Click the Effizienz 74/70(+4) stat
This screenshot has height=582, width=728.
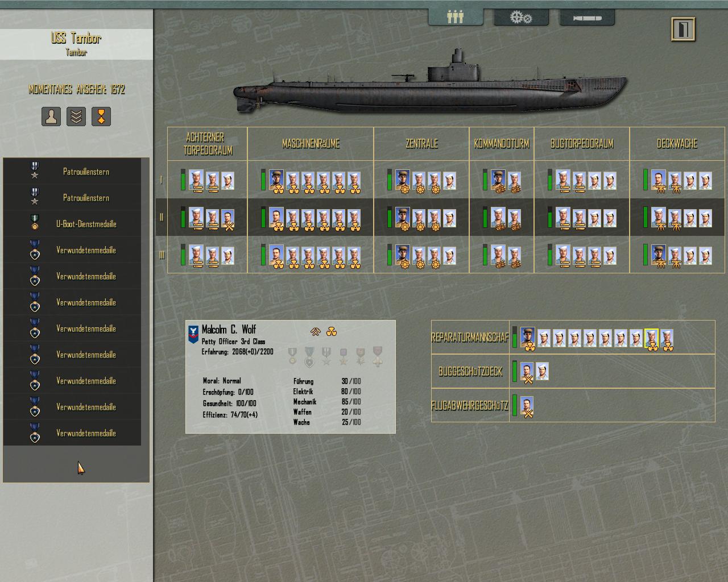click(230, 415)
